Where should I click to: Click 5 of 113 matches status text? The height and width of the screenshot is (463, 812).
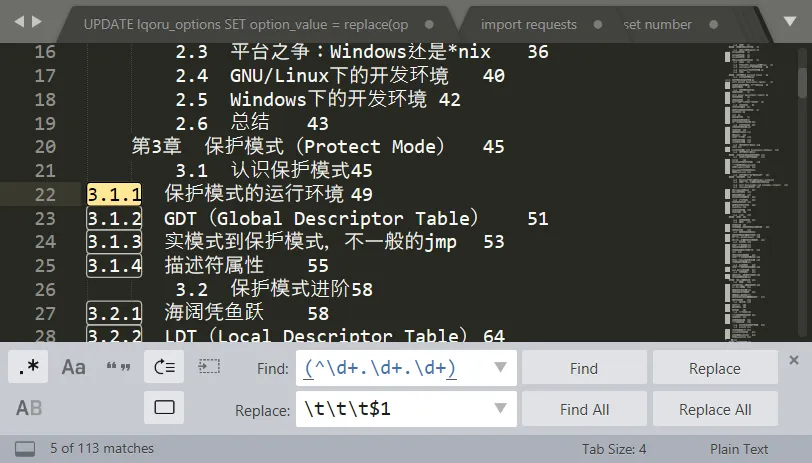coord(102,448)
